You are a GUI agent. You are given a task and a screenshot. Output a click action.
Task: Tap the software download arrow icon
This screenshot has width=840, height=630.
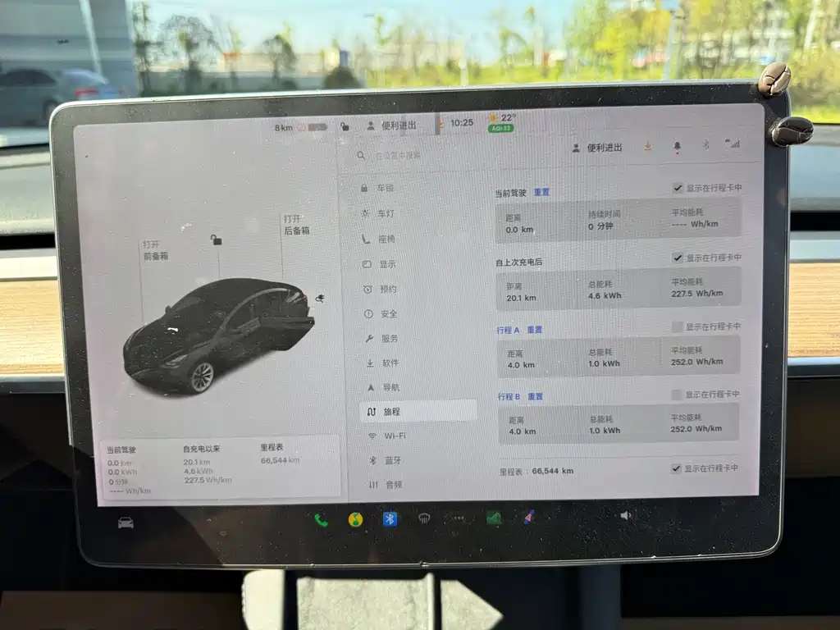tap(648, 146)
